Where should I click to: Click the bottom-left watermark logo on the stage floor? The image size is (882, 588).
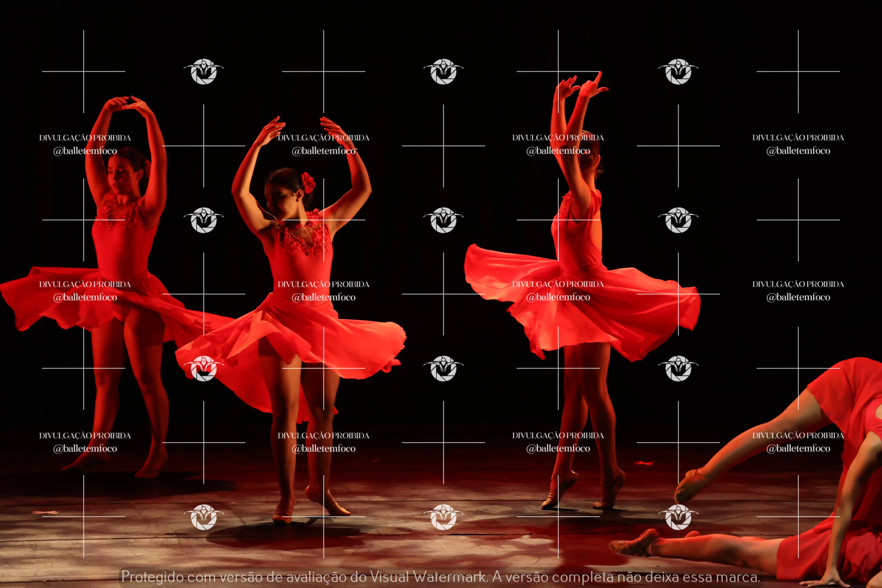(x=204, y=517)
